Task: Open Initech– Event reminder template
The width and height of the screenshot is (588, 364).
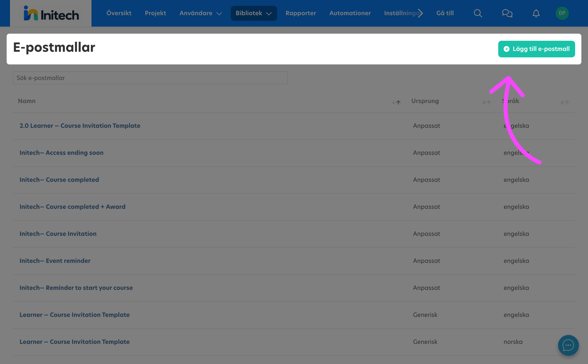Action: 55,261
